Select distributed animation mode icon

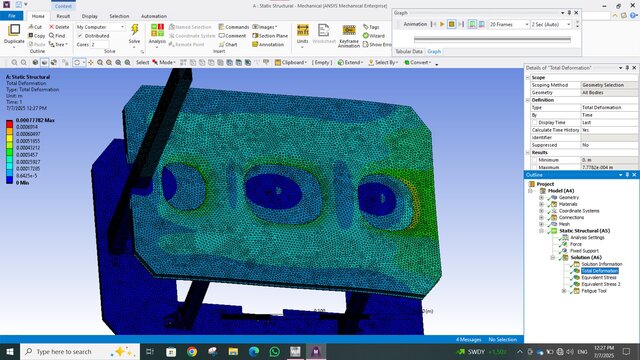click(x=472, y=24)
